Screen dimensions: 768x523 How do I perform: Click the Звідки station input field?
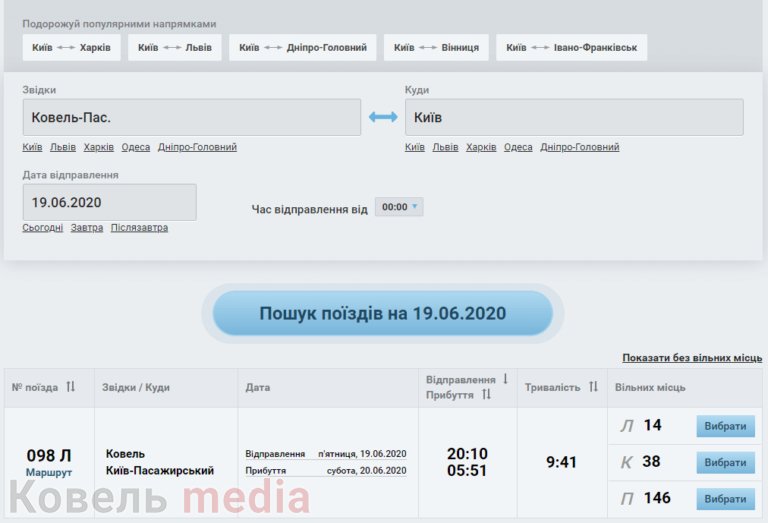tap(191, 117)
